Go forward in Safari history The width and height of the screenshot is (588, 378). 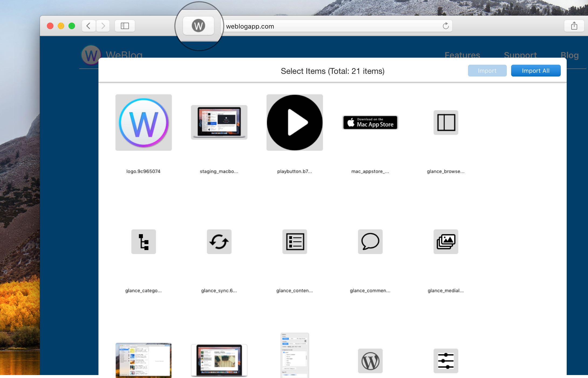point(103,26)
